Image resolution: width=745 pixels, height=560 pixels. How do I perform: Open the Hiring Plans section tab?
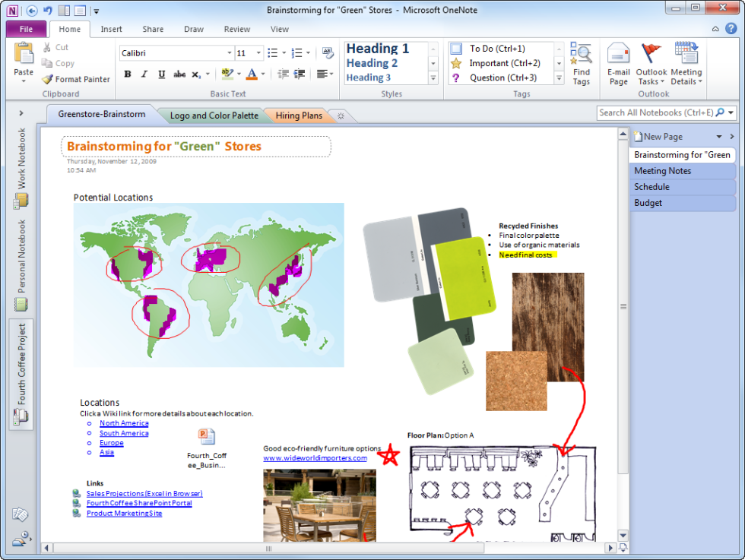tap(298, 115)
